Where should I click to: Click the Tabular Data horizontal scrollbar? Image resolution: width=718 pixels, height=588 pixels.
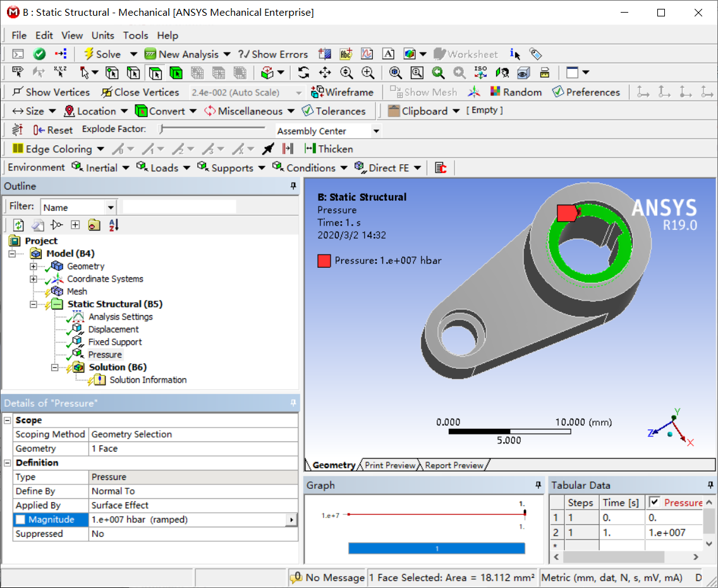coord(613,557)
